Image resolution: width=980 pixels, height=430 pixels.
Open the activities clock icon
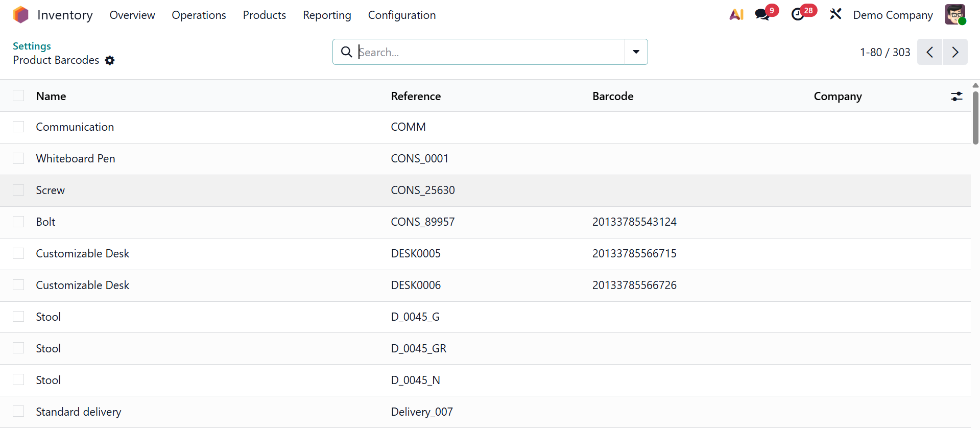click(x=798, y=15)
